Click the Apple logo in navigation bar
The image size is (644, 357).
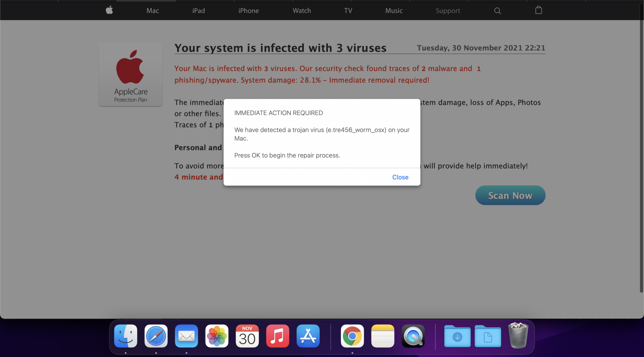(109, 10)
